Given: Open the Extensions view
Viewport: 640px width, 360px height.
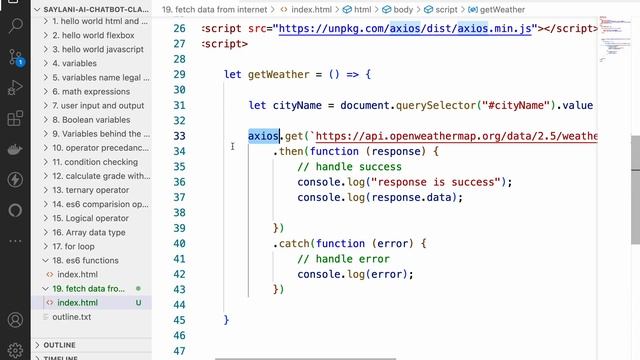Looking at the screenshot, I should 16,118.
